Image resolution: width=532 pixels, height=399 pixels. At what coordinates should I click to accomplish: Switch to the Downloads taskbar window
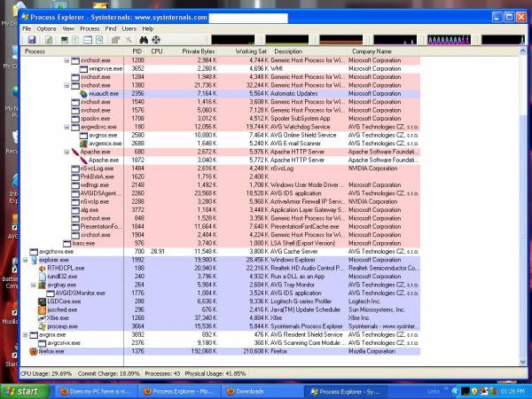tap(263, 391)
